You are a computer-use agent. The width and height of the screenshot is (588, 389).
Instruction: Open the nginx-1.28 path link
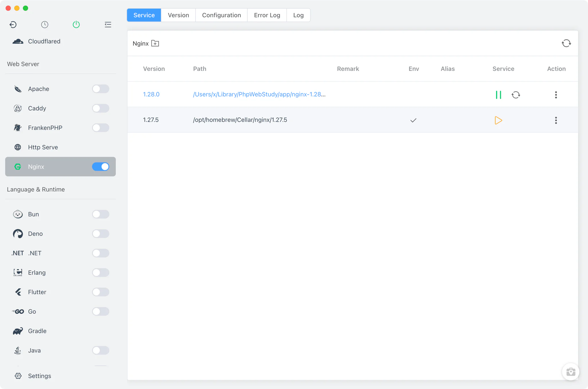point(259,94)
